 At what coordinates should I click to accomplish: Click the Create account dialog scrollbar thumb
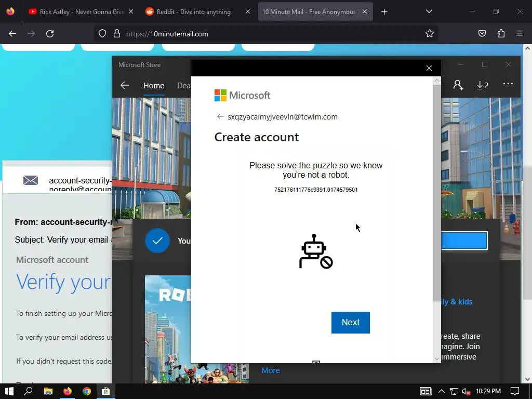pyautogui.click(x=436, y=193)
